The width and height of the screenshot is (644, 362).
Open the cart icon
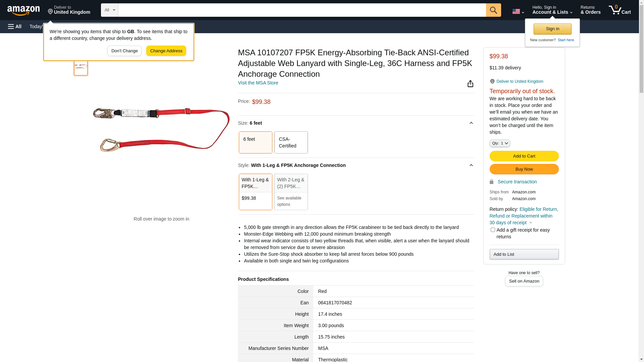click(x=620, y=10)
